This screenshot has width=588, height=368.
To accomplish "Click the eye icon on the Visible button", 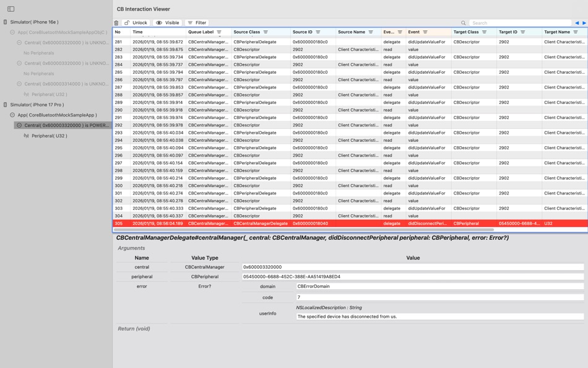I will [160, 22].
